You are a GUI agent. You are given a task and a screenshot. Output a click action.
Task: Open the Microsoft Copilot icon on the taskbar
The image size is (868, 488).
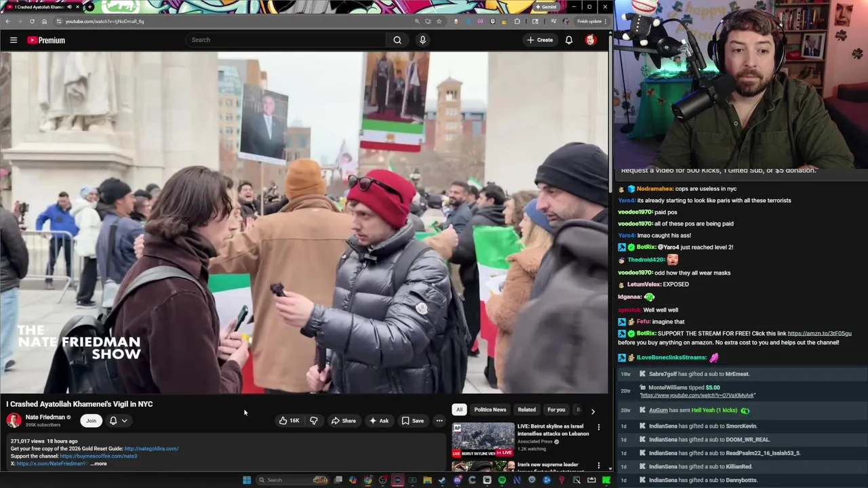tap(353, 480)
